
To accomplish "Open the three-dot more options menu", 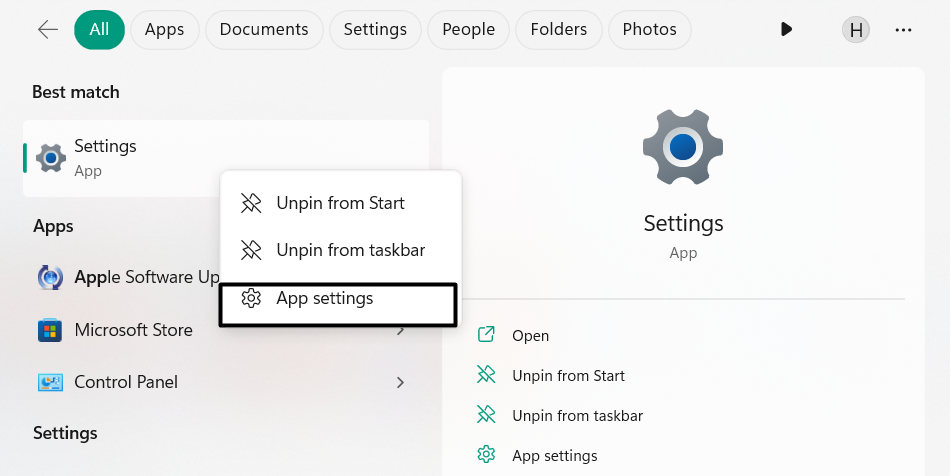I will point(903,30).
